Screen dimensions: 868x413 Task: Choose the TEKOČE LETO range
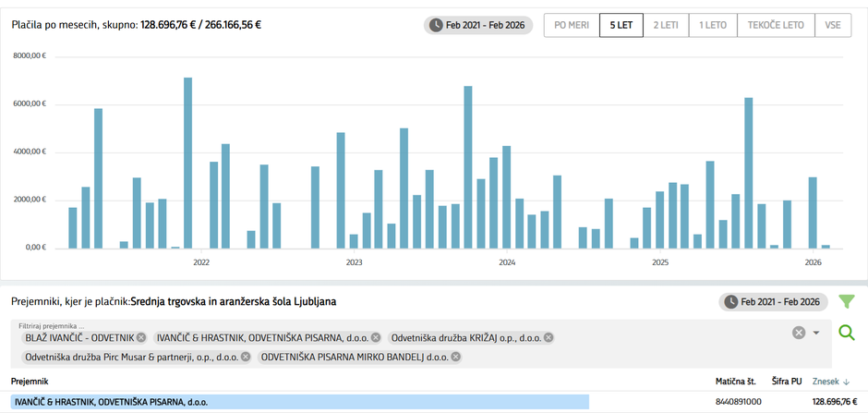click(775, 25)
